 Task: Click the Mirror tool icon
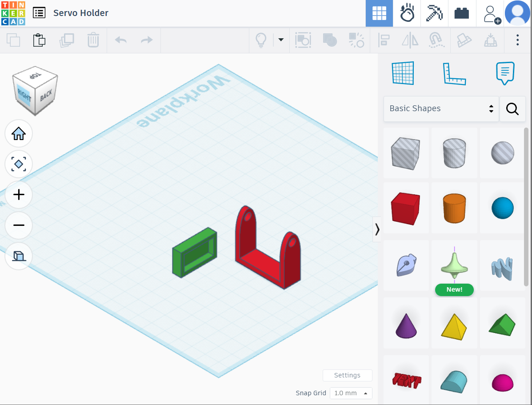[x=410, y=40]
